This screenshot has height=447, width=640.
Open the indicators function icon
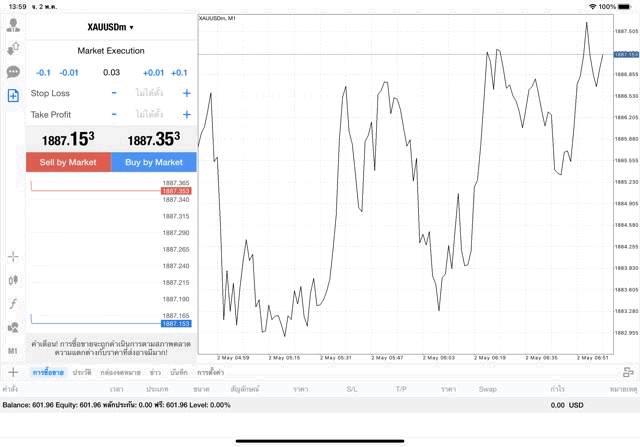tap(13, 304)
